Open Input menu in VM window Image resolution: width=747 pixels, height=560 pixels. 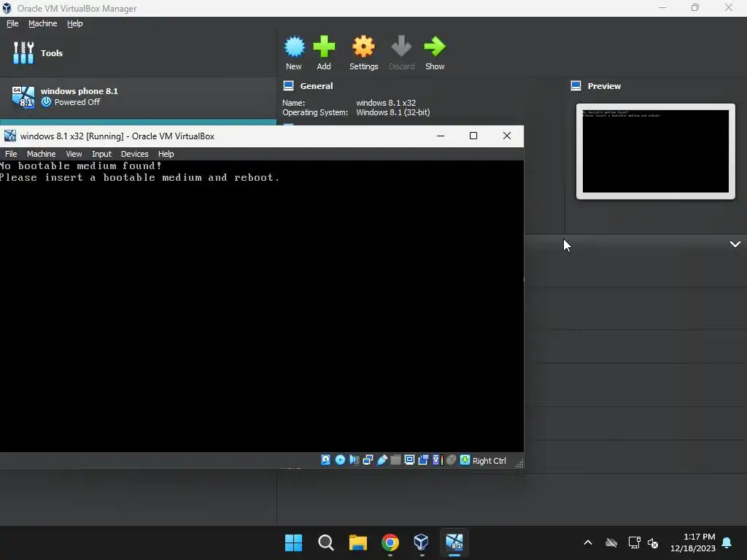pyautogui.click(x=101, y=154)
